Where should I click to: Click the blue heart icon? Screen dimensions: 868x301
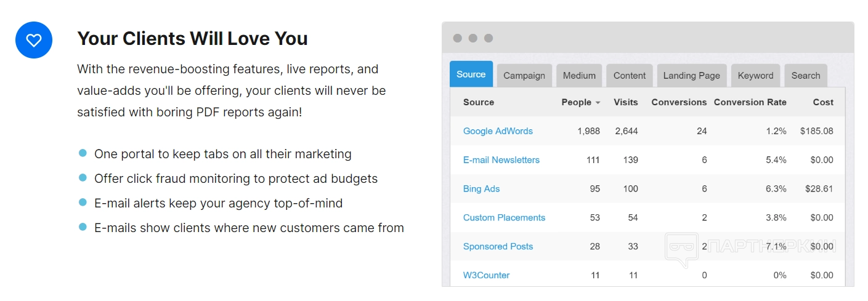point(34,40)
